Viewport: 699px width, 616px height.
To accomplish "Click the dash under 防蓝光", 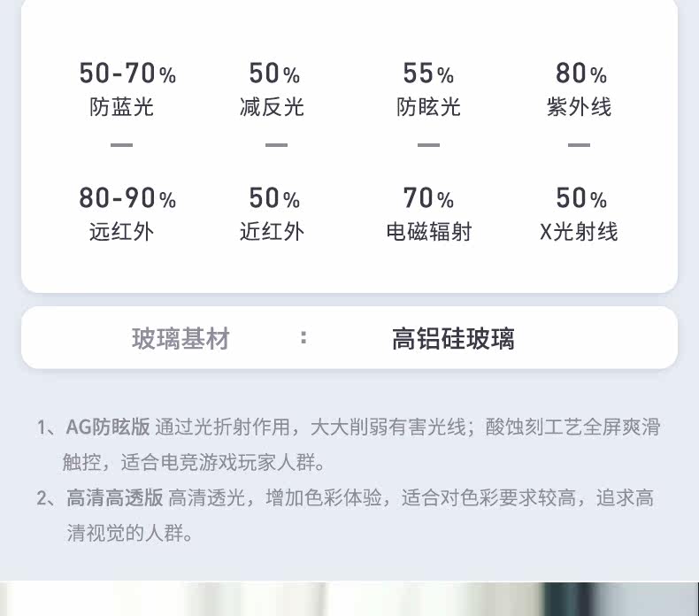I will tap(121, 144).
